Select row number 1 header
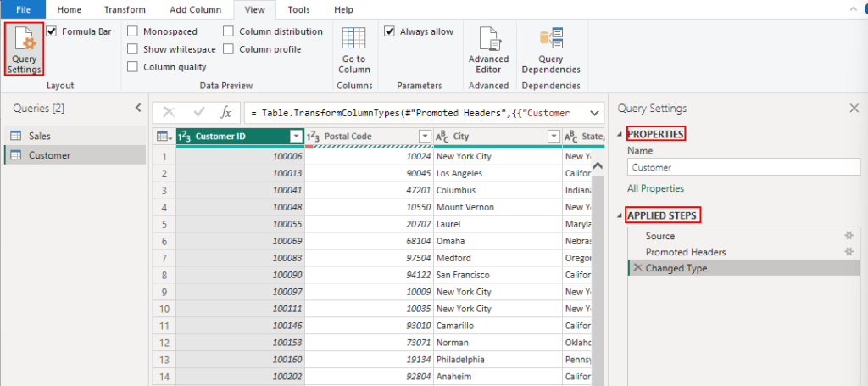868x386 pixels. tap(164, 157)
